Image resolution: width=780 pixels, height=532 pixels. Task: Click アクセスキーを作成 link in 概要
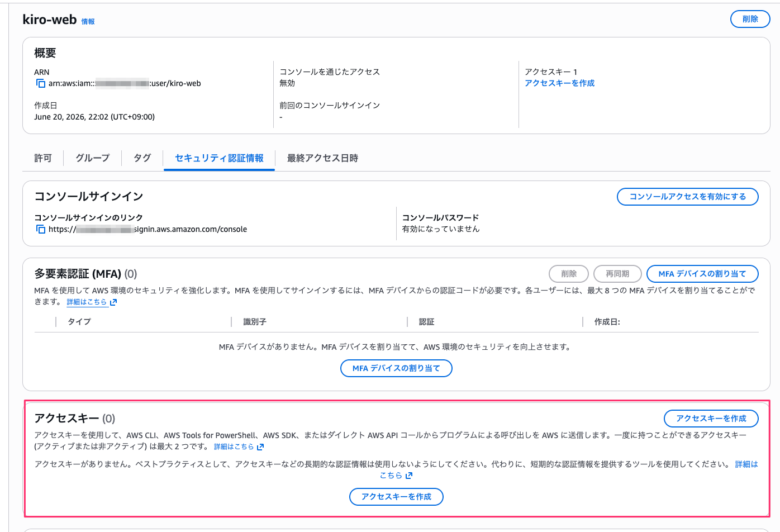click(559, 83)
